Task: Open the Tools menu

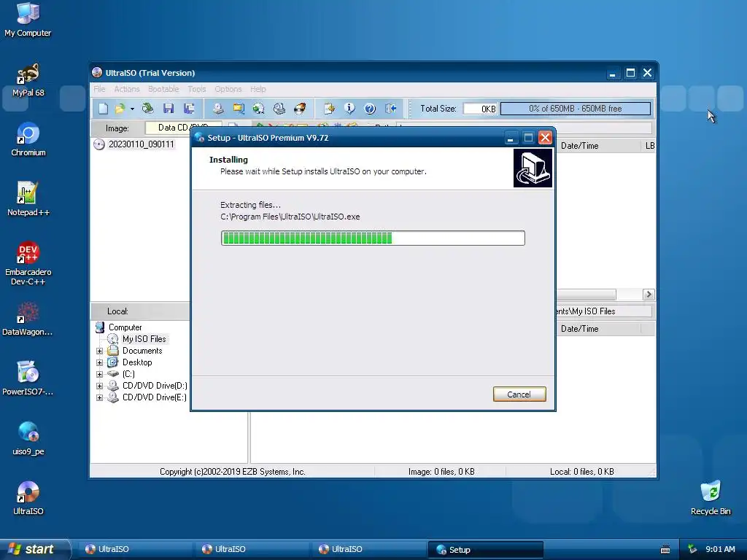Action: (x=197, y=89)
